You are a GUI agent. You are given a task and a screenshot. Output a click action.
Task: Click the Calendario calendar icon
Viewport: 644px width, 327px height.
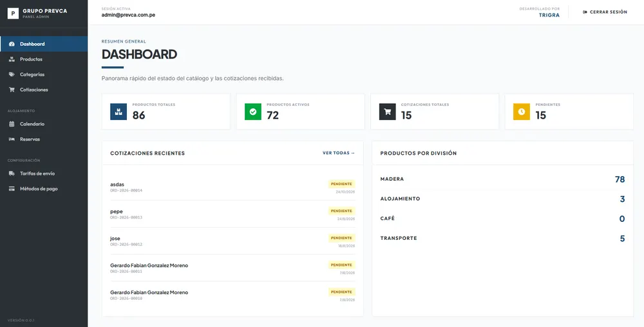12,124
